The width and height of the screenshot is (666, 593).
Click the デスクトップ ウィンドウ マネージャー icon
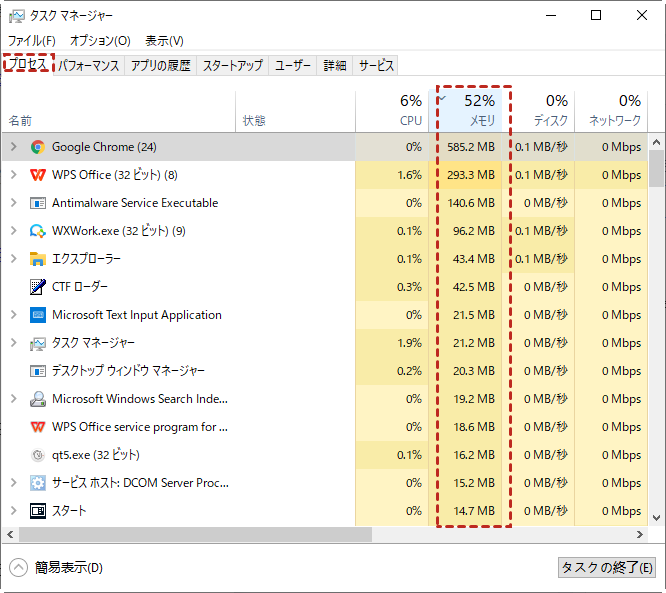[38, 371]
